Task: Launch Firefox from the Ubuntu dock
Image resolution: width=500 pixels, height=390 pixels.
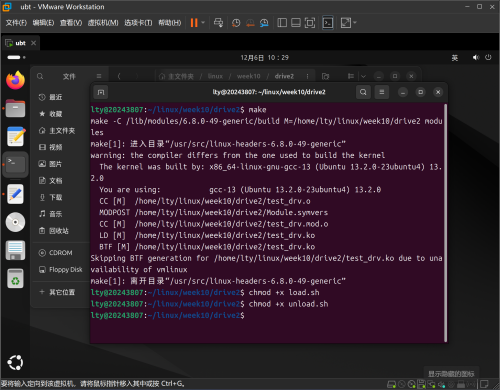Action: (15, 80)
